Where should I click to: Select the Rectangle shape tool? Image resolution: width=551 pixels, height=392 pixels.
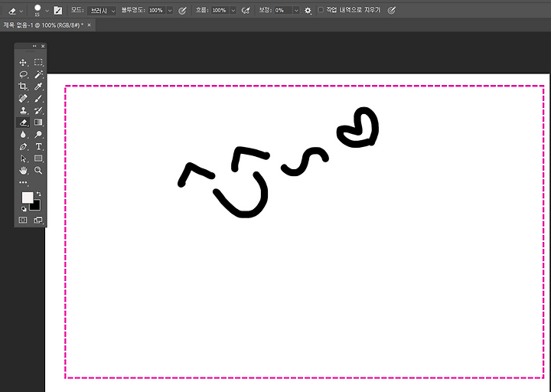point(38,158)
